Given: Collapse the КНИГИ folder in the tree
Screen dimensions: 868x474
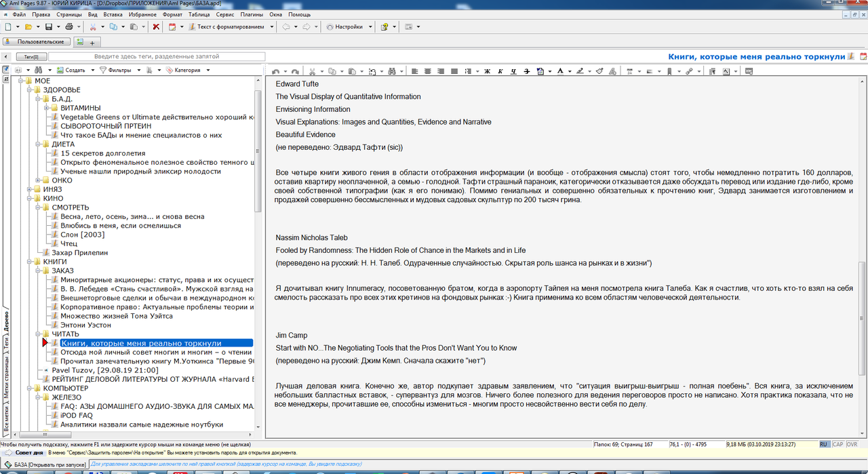Looking at the screenshot, I should click(29, 261).
